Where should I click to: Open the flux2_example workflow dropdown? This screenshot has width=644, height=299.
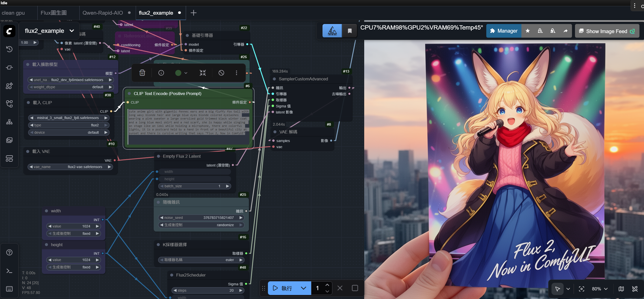(49, 31)
